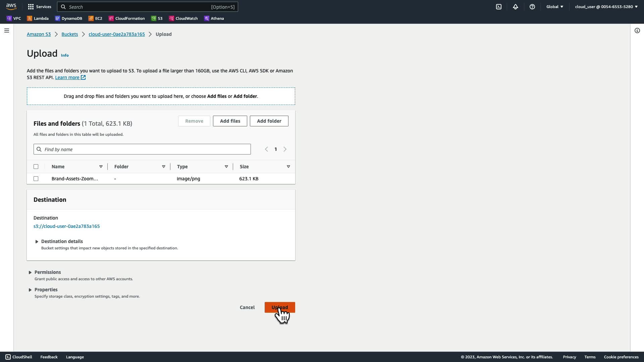644x362 pixels.
Task: Open the CloudShell icon in top bar
Action: pos(499,7)
